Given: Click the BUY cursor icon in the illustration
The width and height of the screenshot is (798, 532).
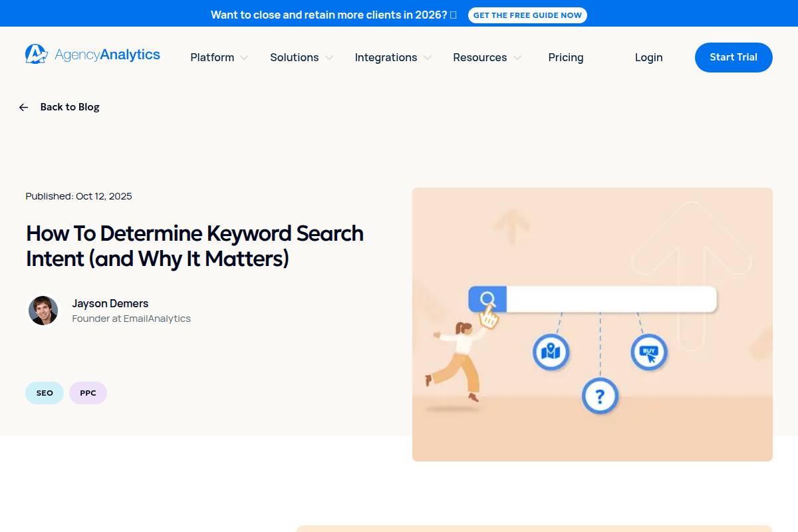Looking at the screenshot, I should pos(648,352).
